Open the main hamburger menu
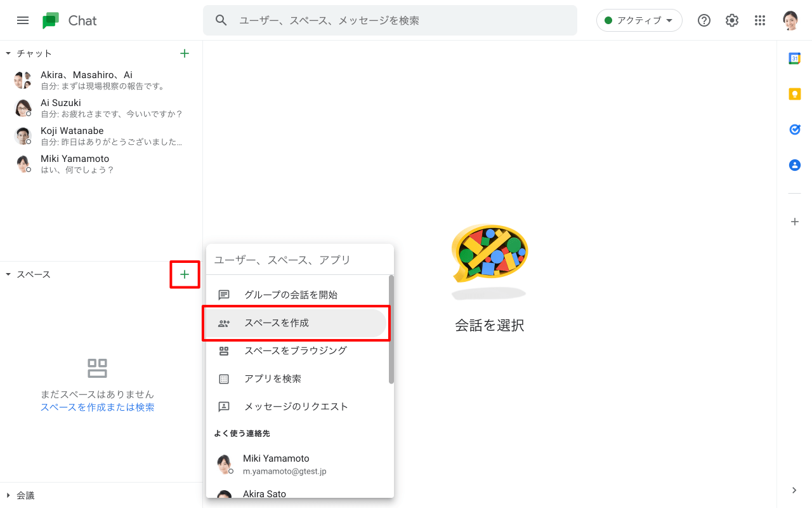 pos(23,20)
